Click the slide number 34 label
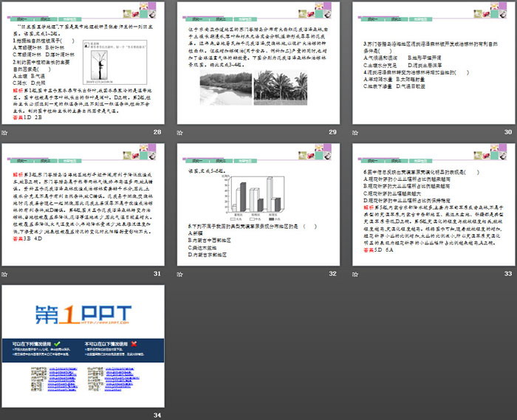This screenshot has width=517, height=420. pyautogui.click(x=157, y=415)
